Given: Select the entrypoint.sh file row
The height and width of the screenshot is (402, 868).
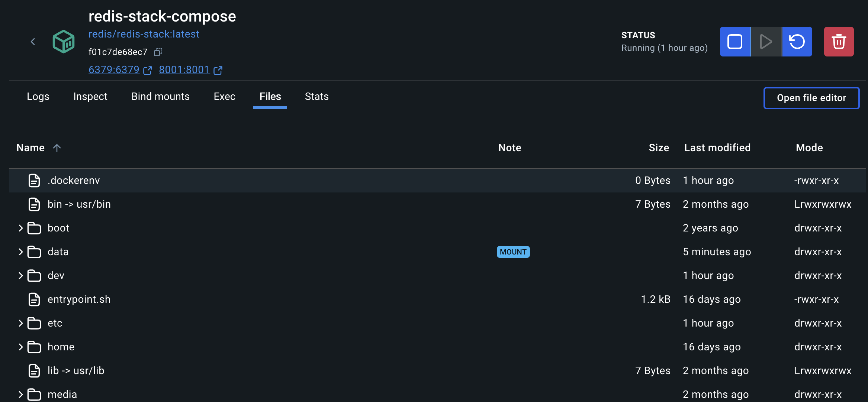Looking at the screenshot, I should point(79,299).
